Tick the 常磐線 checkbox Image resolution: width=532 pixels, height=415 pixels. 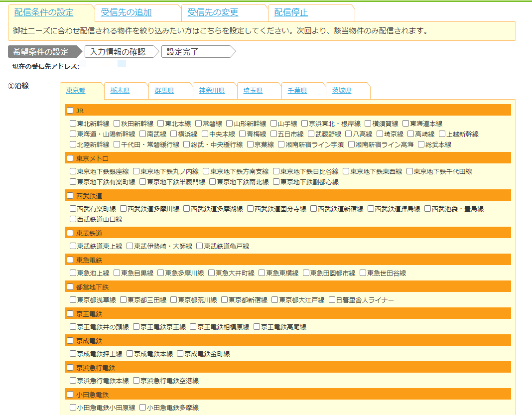coord(199,123)
